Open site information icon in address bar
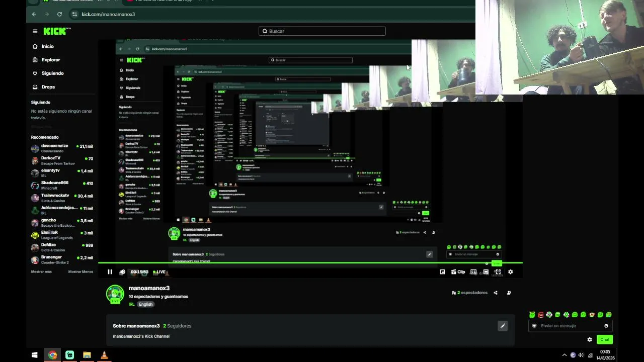The width and height of the screenshot is (644, 362). click(x=75, y=14)
